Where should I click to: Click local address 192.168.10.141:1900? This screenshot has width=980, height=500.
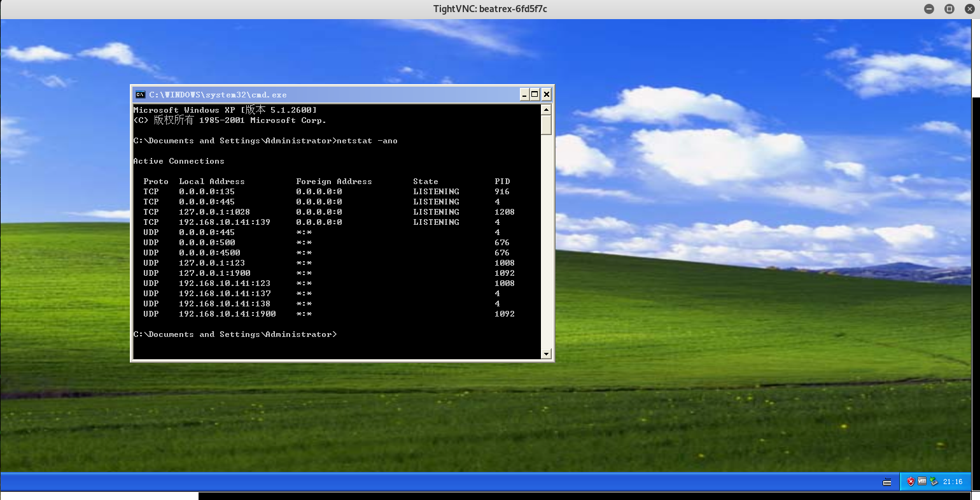click(x=227, y=314)
